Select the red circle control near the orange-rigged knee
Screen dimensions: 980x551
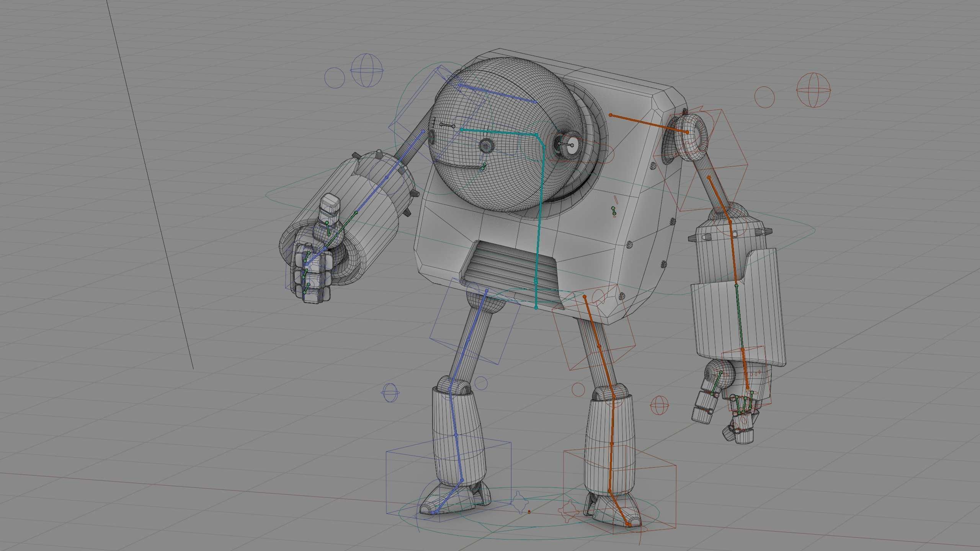pyautogui.click(x=578, y=390)
